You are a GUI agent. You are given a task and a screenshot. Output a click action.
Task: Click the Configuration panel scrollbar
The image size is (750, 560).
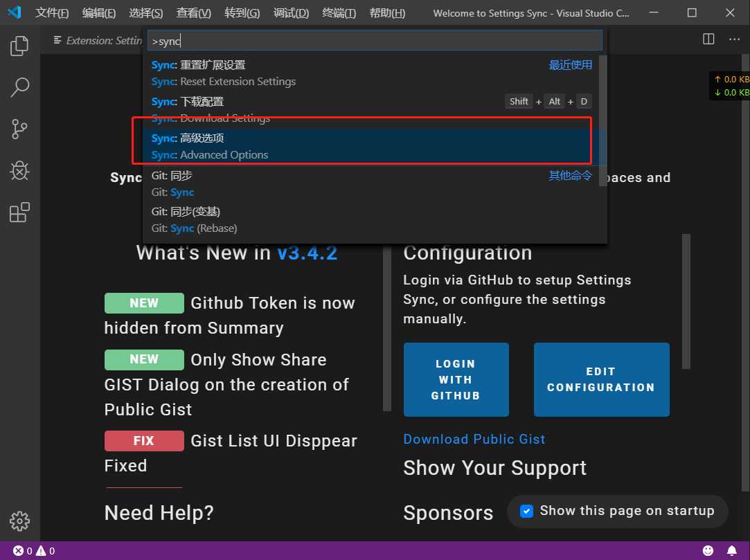[686, 301]
